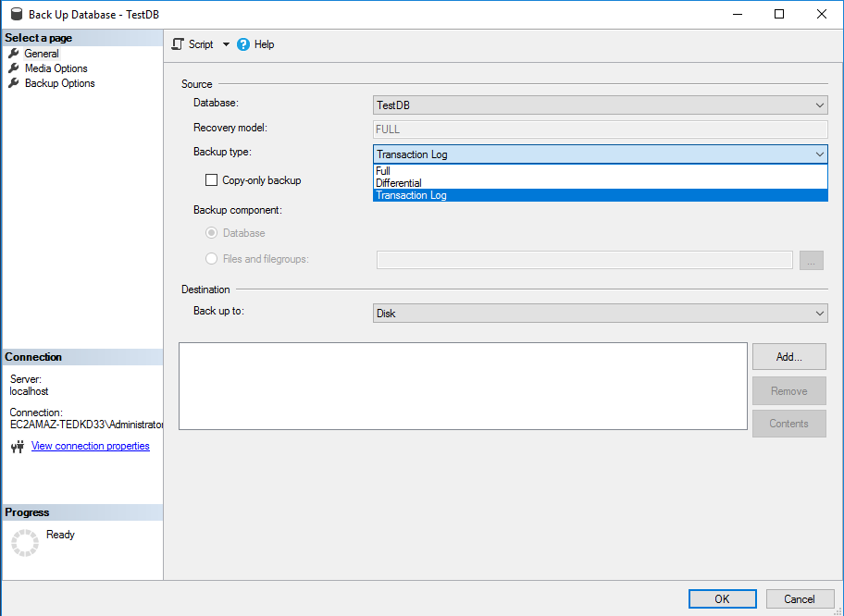Click the Media Options wrench icon
Screen dimensions: 844x616
point(14,68)
